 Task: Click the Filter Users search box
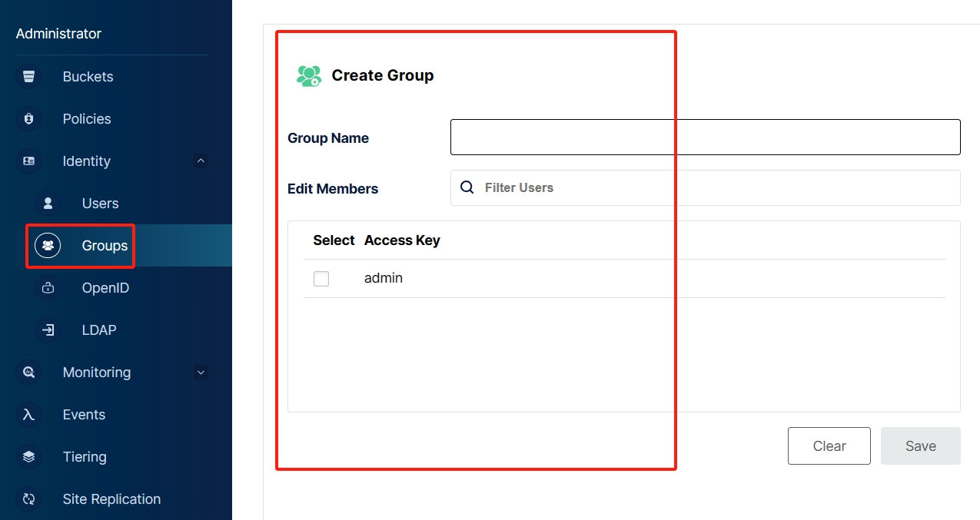click(x=715, y=187)
